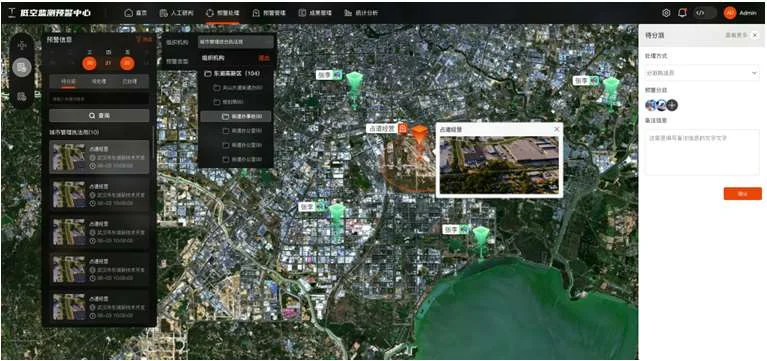The image size is (767, 361).
Task: Open notifications bell icon
Action: 682,13
